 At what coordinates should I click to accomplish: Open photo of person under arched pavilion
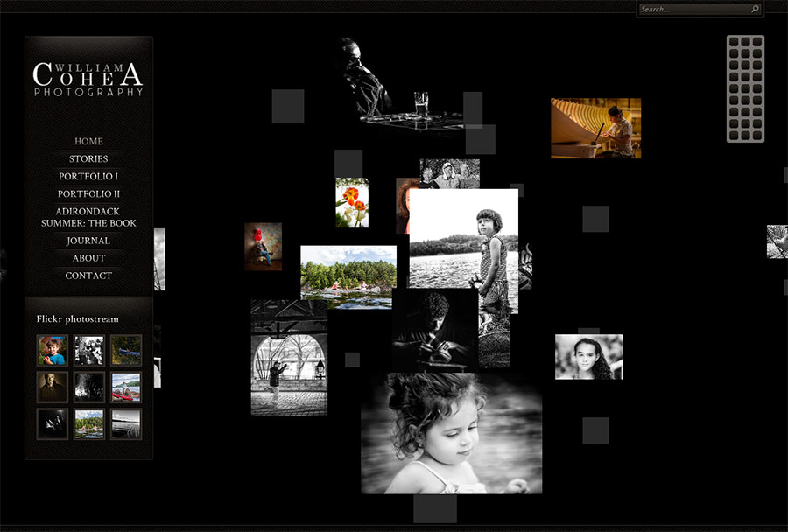pyautogui.click(x=289, y=358)
